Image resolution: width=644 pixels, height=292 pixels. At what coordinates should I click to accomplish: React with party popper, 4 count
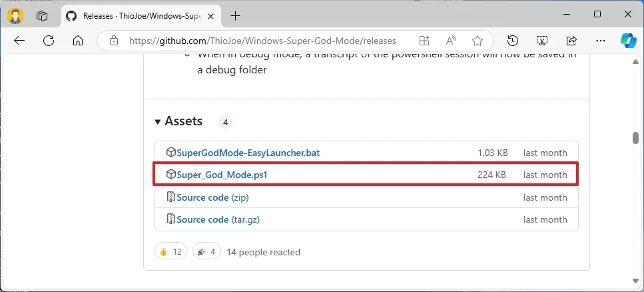pyautogui.click(x=206, y=252)
